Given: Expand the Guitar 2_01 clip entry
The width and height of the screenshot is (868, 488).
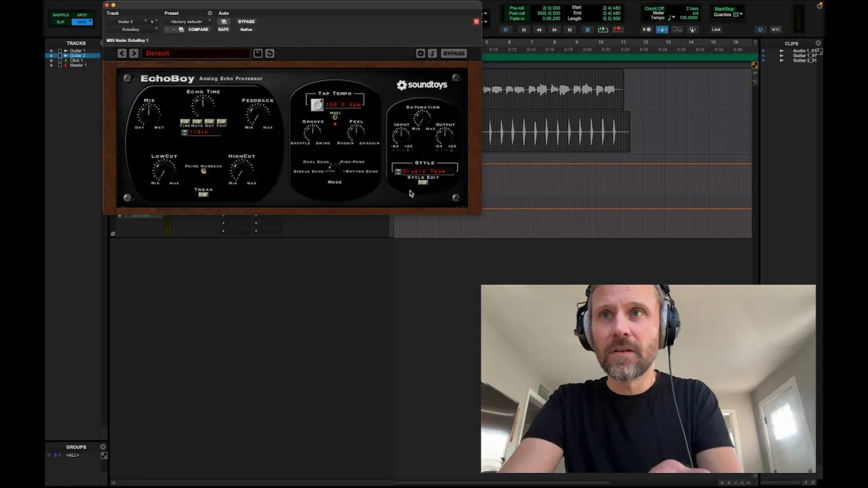Looking at the screenshot, I should tap(782, 60).
